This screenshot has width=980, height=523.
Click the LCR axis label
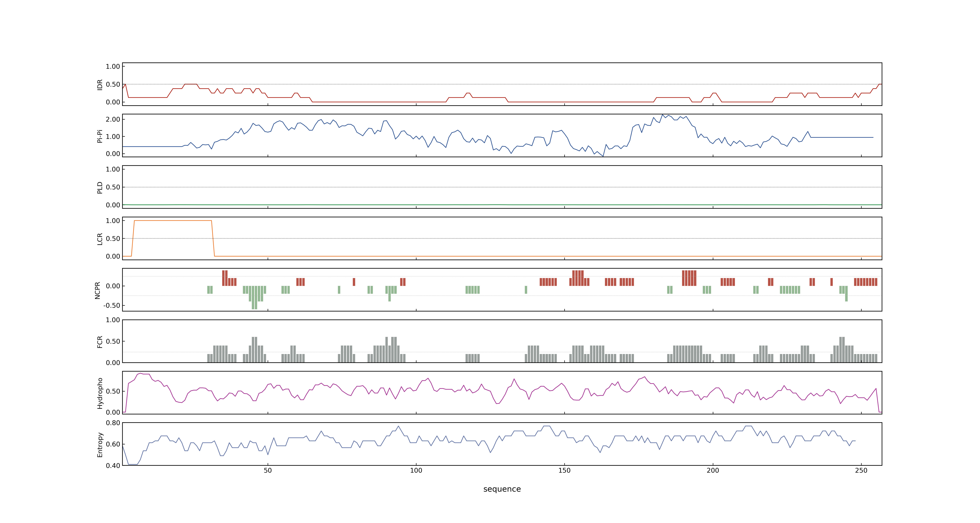click(100, 239)
